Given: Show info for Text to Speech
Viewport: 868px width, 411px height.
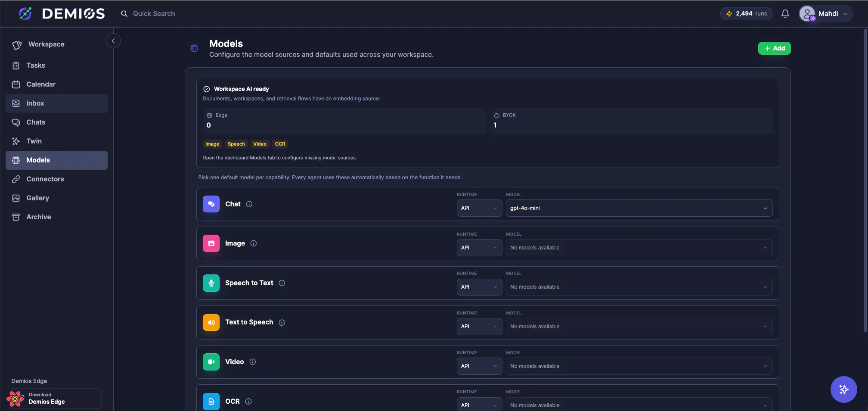Looking at the screenshot, I should [x=282, y=323].
